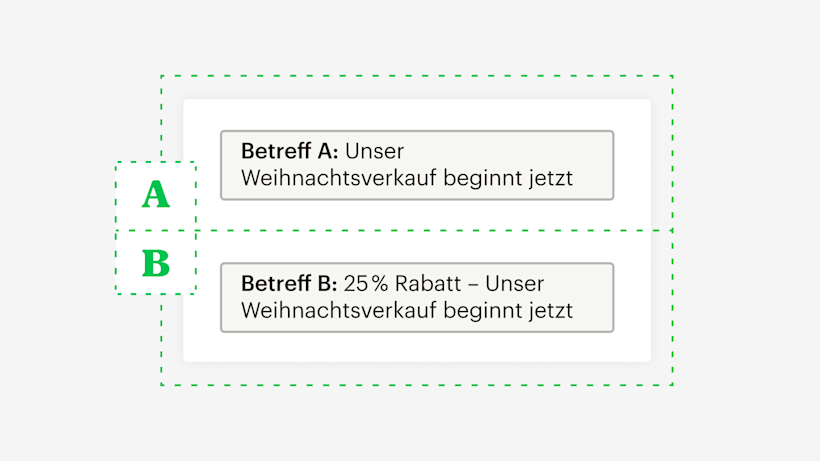Click "Weihnachtsverkauf beginnt jetzt" in subject A
The height and width of the screenshot is (461, 820).
click(407, 179)
